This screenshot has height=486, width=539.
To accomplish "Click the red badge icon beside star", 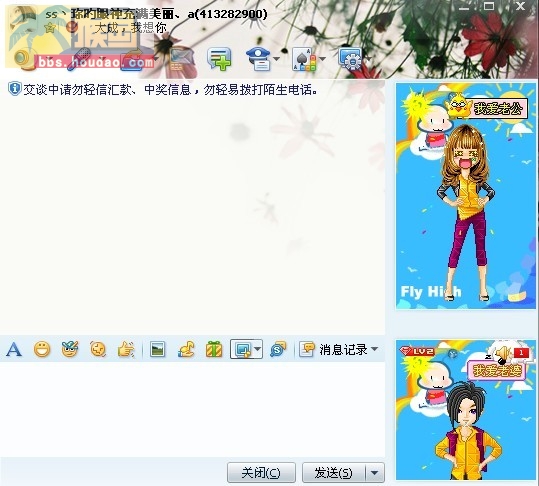I will coord(72,27).
